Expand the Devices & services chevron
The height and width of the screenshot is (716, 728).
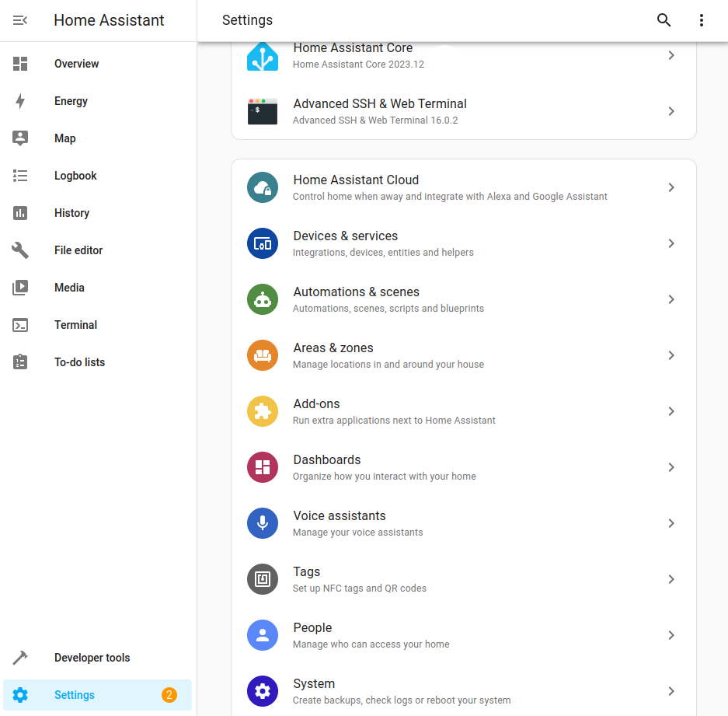click(671, 243)
